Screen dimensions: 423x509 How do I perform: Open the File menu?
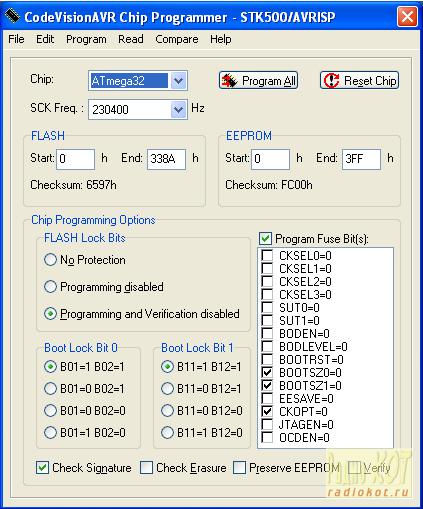16,39
